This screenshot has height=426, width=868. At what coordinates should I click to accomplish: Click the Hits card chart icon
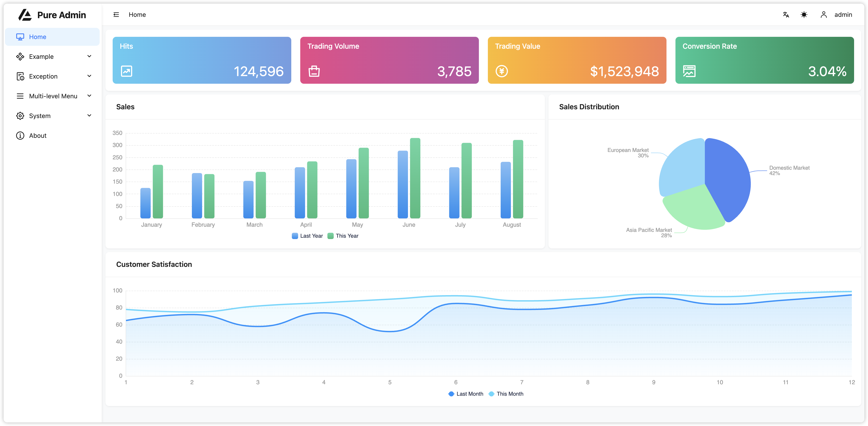point(126,71)
